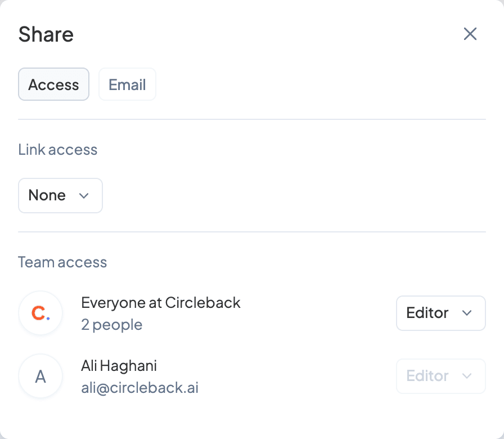
Task: Click the 'Everyone at Circleback' name
Action: coord(161,303)
